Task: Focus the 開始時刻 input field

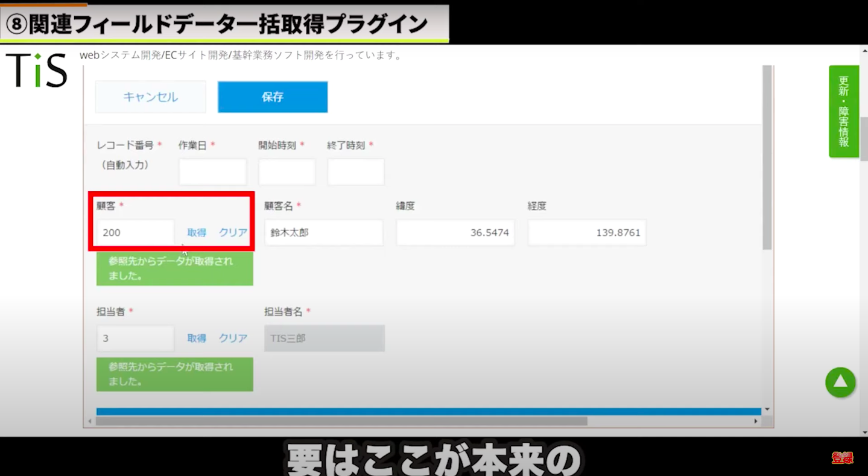Action: point(287,172)
